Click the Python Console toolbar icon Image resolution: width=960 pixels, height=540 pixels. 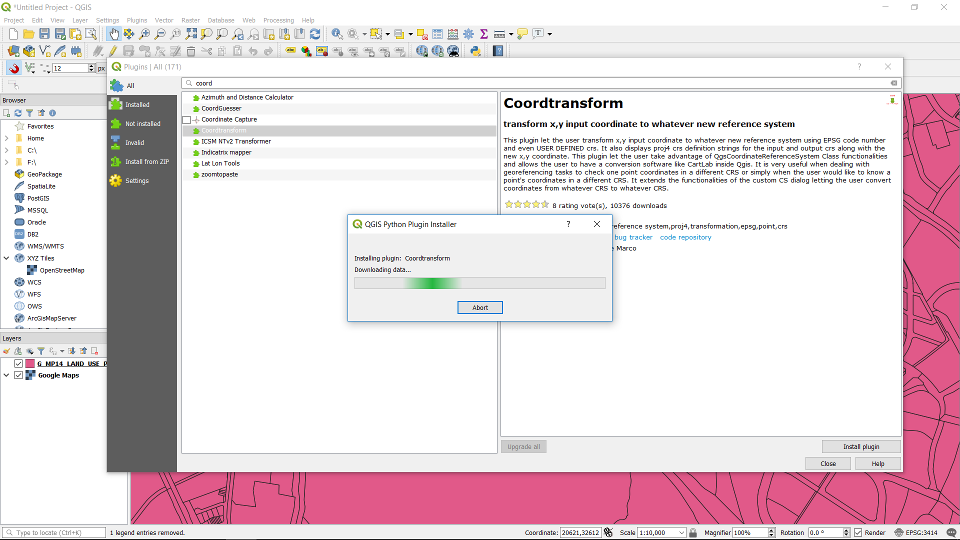tap(475, 50)
